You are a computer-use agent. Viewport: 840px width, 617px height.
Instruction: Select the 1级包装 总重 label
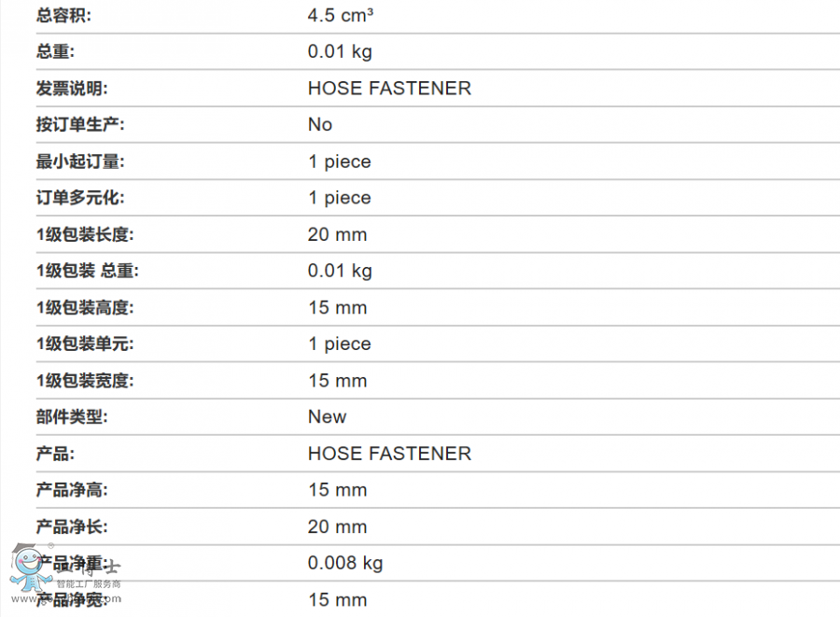coord(87,271)
